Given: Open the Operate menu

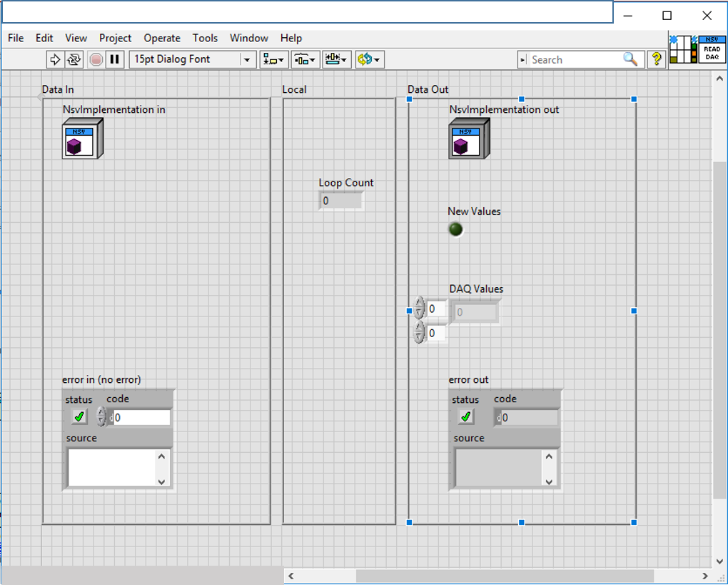Looking at the screenshot, I should click(x=162, y=38).
